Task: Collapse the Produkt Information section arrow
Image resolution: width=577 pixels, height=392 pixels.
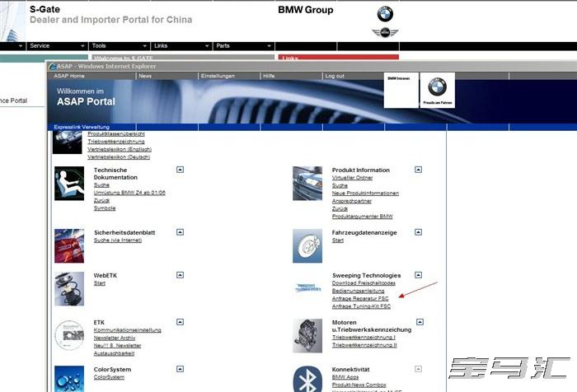Action: pyautogui.click(x=418, y=170)
